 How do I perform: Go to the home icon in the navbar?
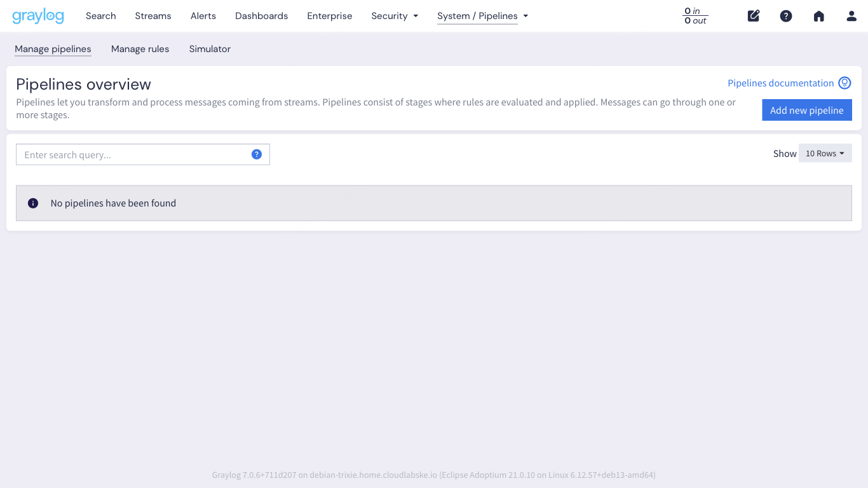818,16
